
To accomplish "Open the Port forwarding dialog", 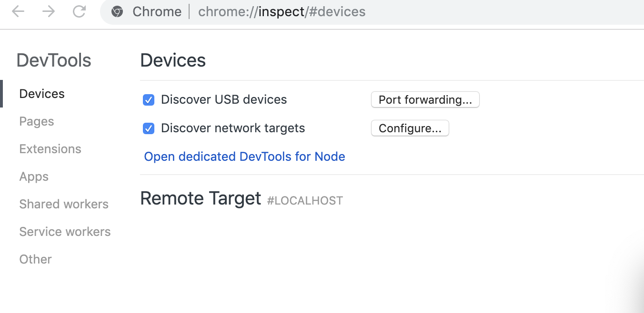I will pyautogui.click(x=425, y=99).
